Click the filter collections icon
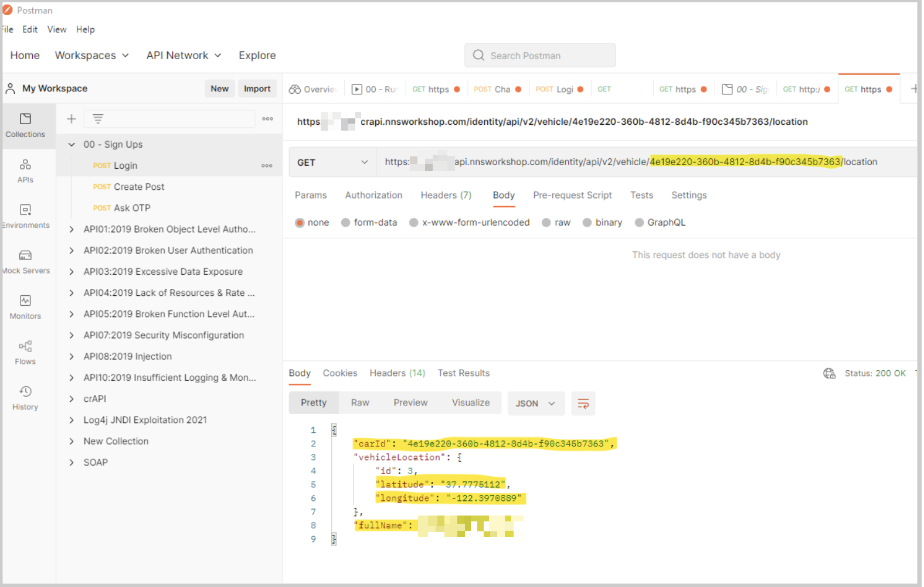Screen dimensions: 924x587 98,119
